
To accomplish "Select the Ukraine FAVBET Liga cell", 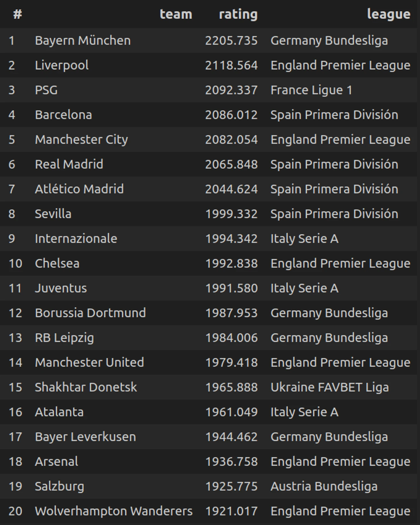I will (x=330, y=387).
